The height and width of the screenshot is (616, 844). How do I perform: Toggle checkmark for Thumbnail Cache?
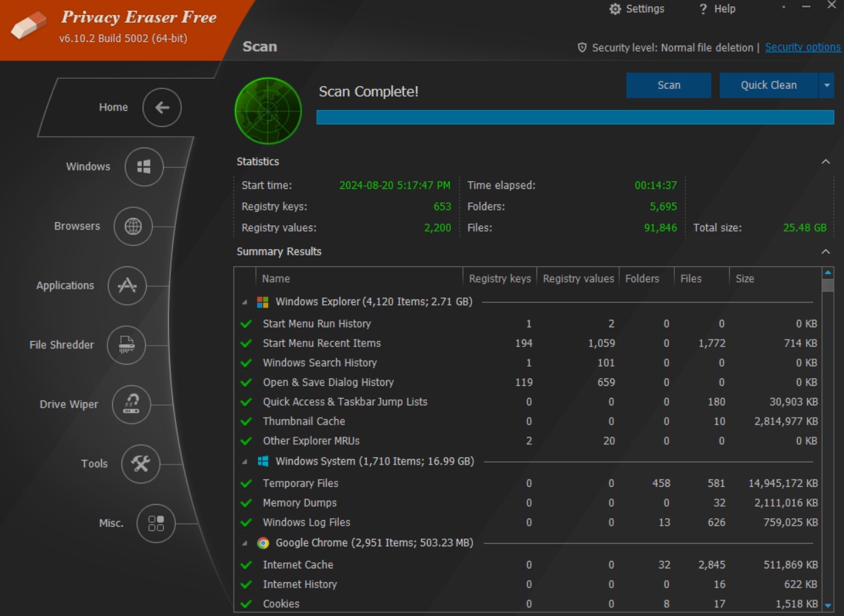click(x=246, y=422)
